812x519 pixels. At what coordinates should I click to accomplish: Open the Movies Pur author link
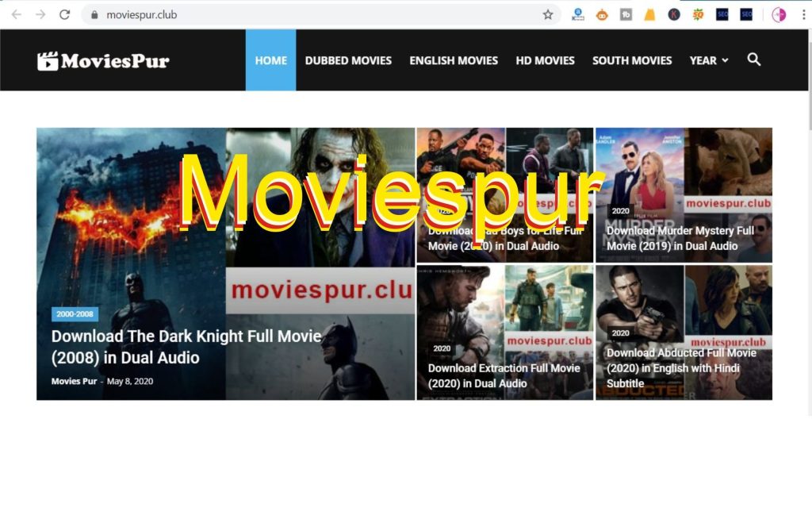(x=74, y=381)
